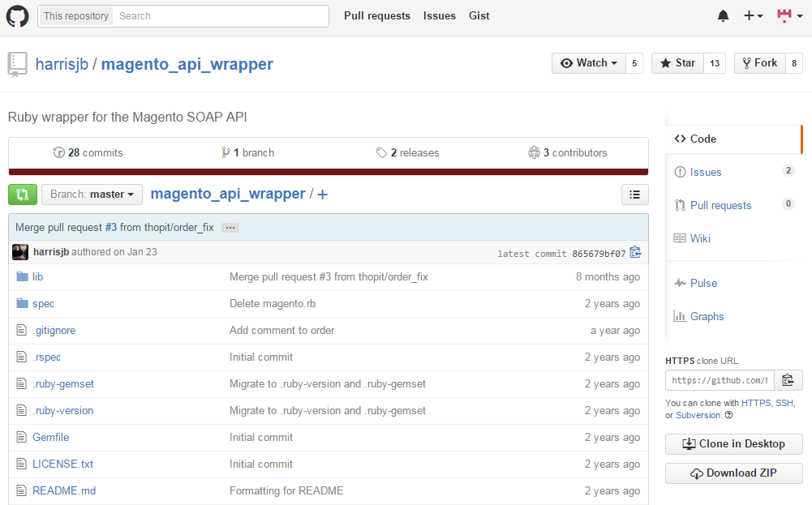Click the Gemfile file icon
Screen dimensions: 812x505
pos(21,437)
